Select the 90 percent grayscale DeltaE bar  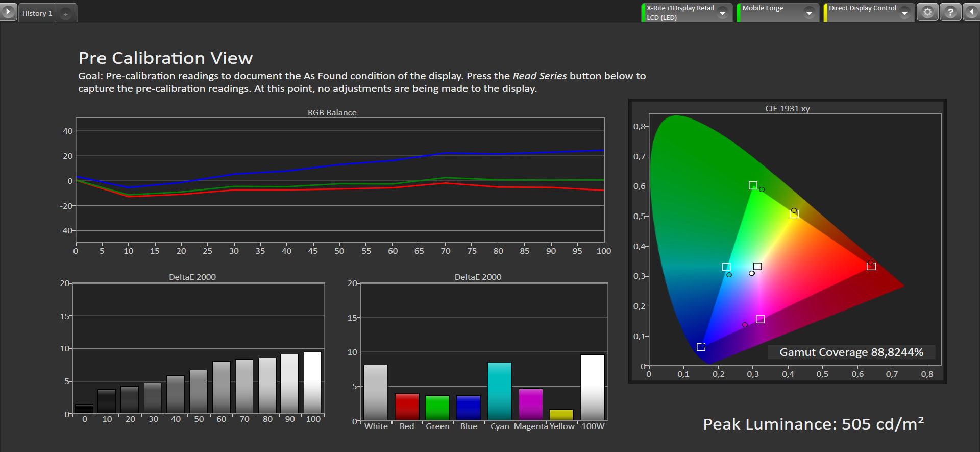pyautogui.click(x=289, y=384)
